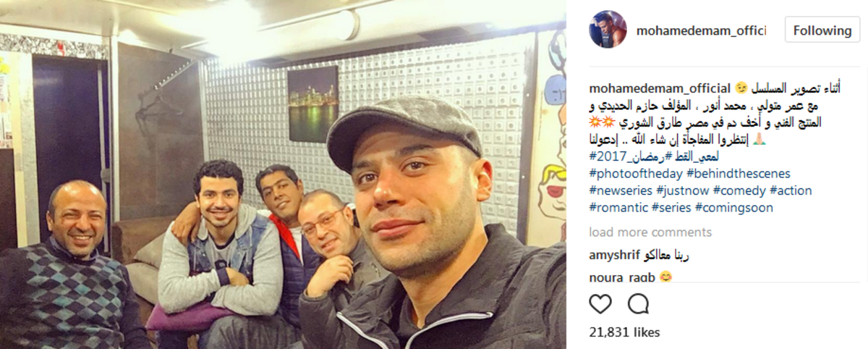The height and width of the screenshot is (349, 868).
Task: Open mohamedemam_official username in header
Action: point(701,30)
